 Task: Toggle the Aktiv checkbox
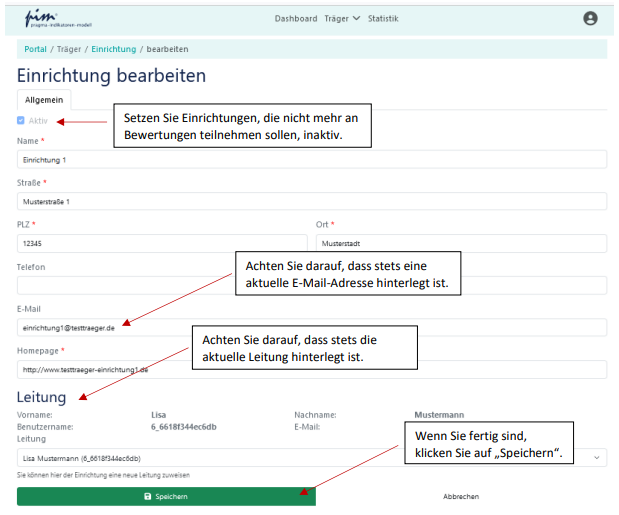(22, 120)
